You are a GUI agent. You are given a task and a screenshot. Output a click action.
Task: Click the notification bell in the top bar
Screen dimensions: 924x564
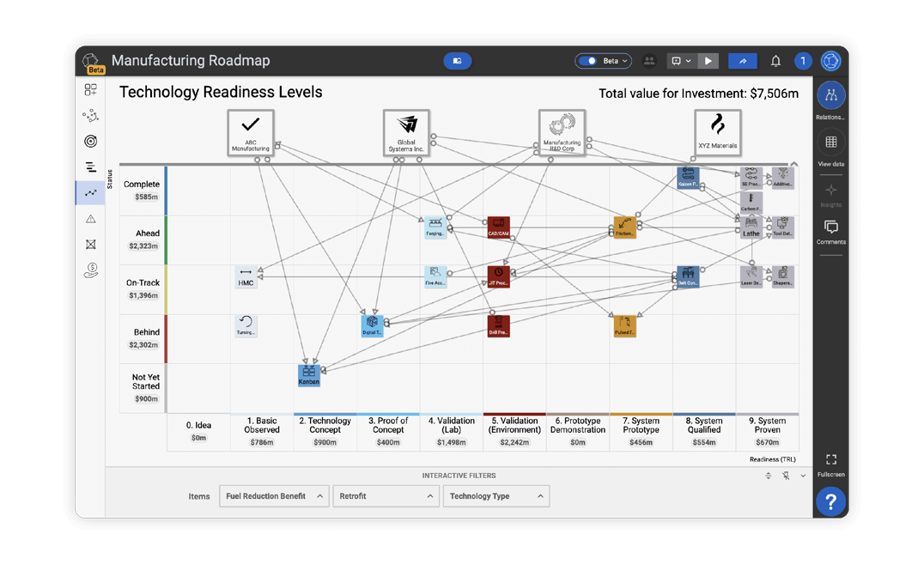point(775,61)
